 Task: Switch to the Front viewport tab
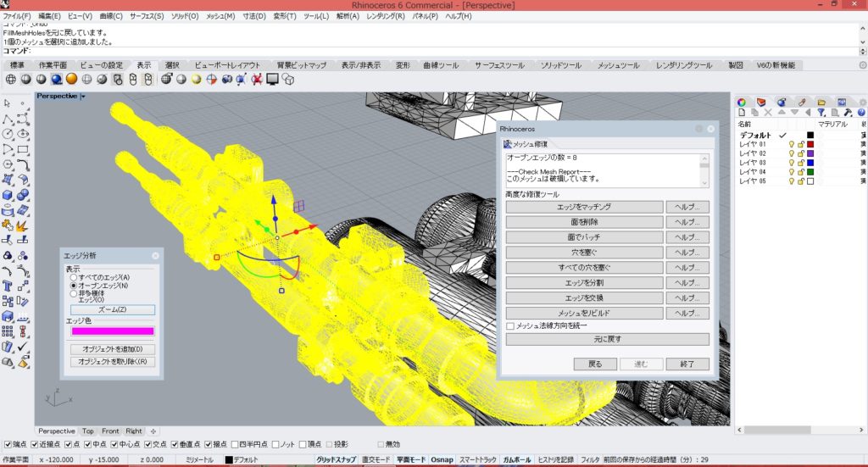(110, 431)
